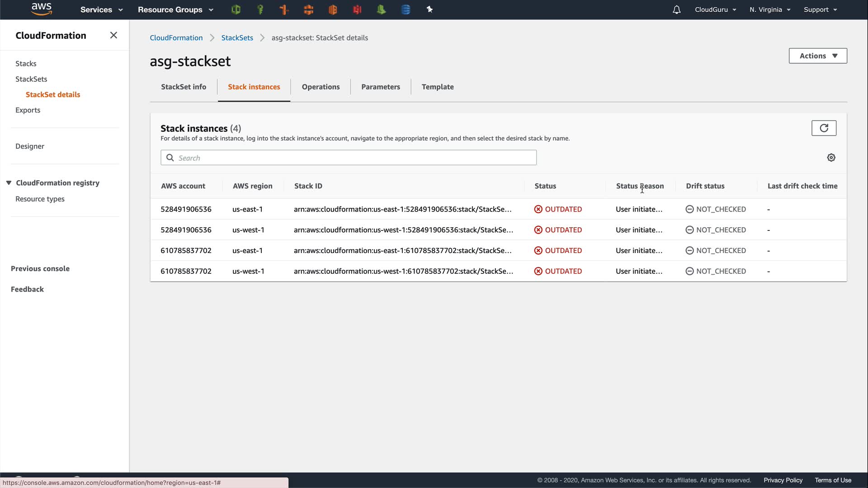Open the CloudGuru account menu
The image size is (868, 488).
click(715, 9)
